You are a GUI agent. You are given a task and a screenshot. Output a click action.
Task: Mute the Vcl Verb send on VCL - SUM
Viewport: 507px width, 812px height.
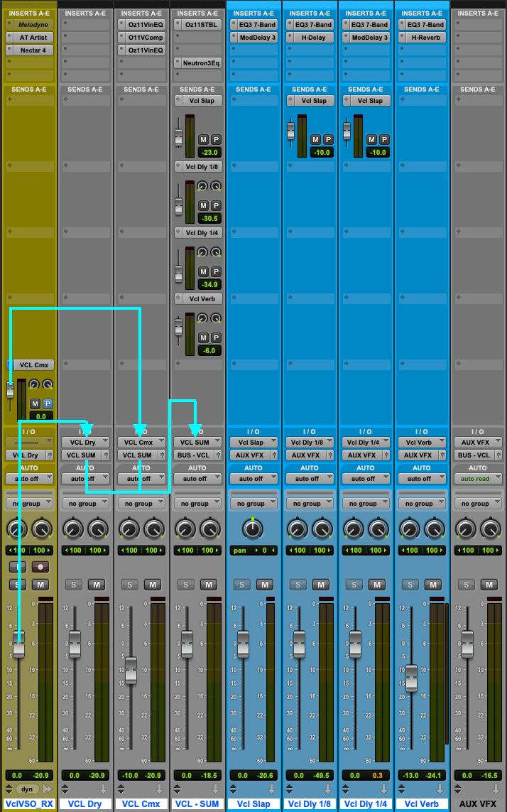coord(204,337)
